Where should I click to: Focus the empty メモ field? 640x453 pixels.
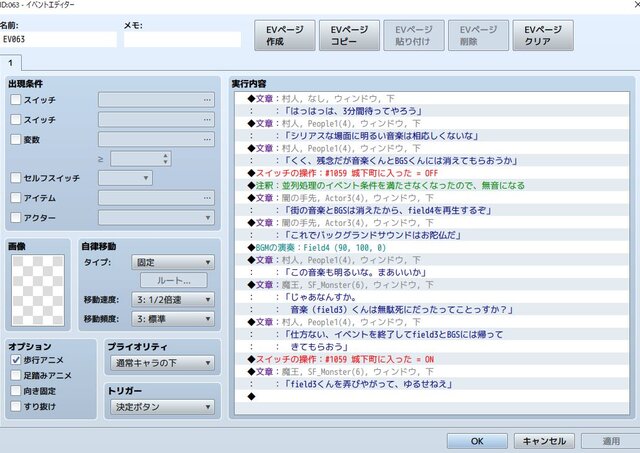pyautogui.click(x=182, y=40)
